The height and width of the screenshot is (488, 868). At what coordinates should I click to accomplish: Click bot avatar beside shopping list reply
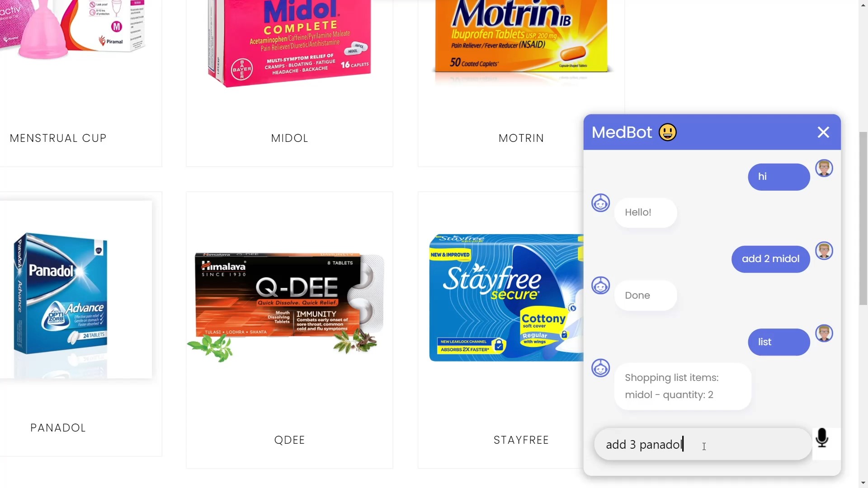601,368
